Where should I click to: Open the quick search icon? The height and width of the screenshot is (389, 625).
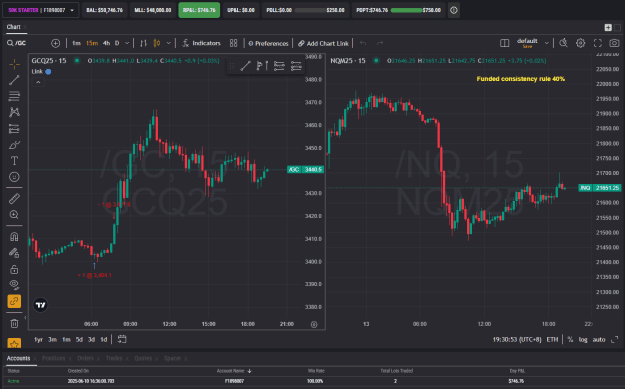(x=563, y=43)
